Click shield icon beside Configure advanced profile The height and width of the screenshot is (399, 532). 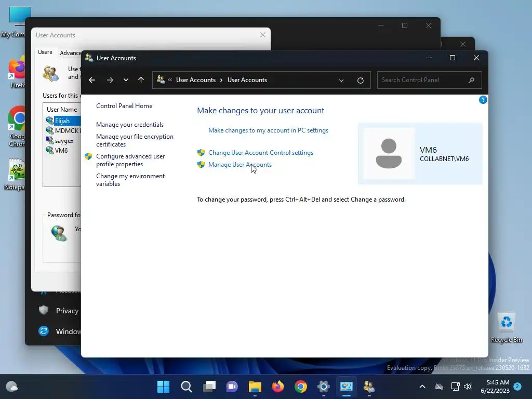coord(88,156)
